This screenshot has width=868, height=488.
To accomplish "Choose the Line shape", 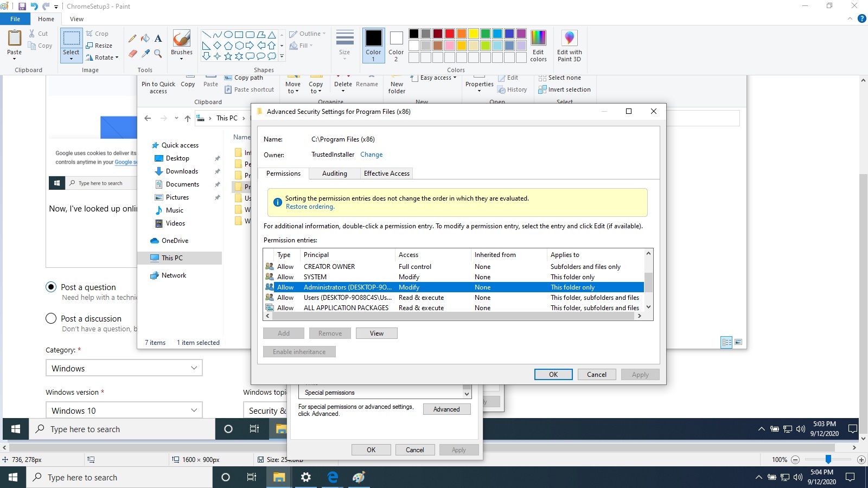I will click(207, 35).
